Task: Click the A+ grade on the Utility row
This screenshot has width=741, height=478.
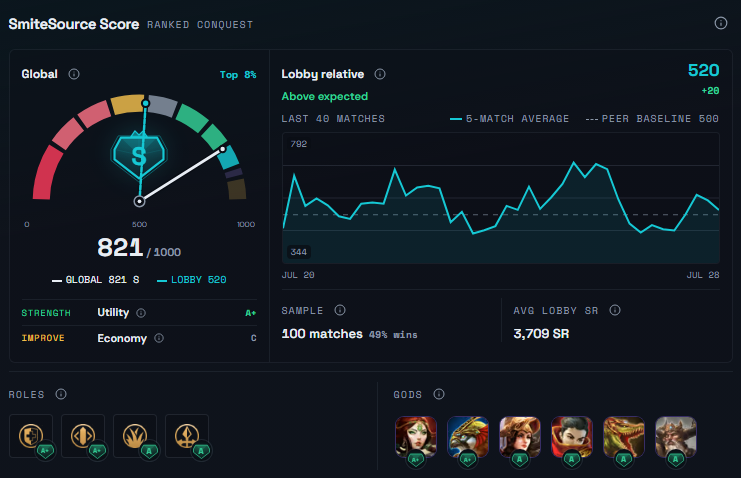Action: (250, 313)
